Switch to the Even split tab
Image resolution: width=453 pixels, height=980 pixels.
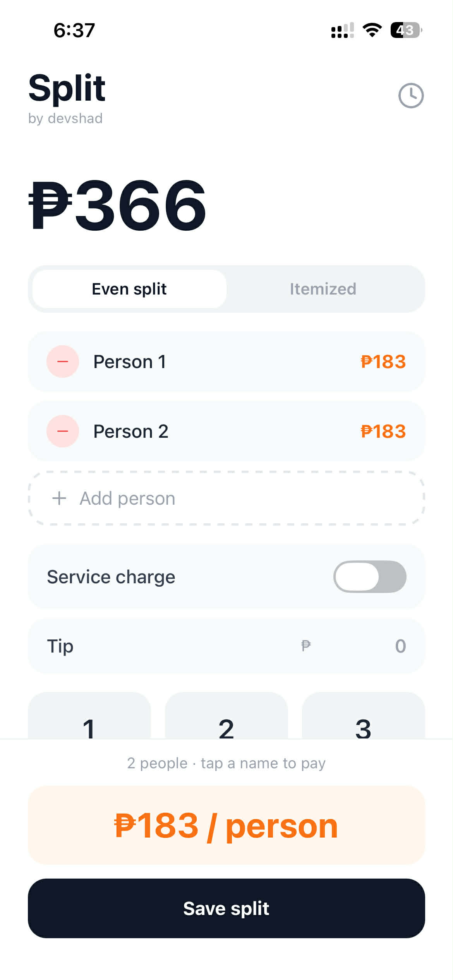(x=129, y=289)
